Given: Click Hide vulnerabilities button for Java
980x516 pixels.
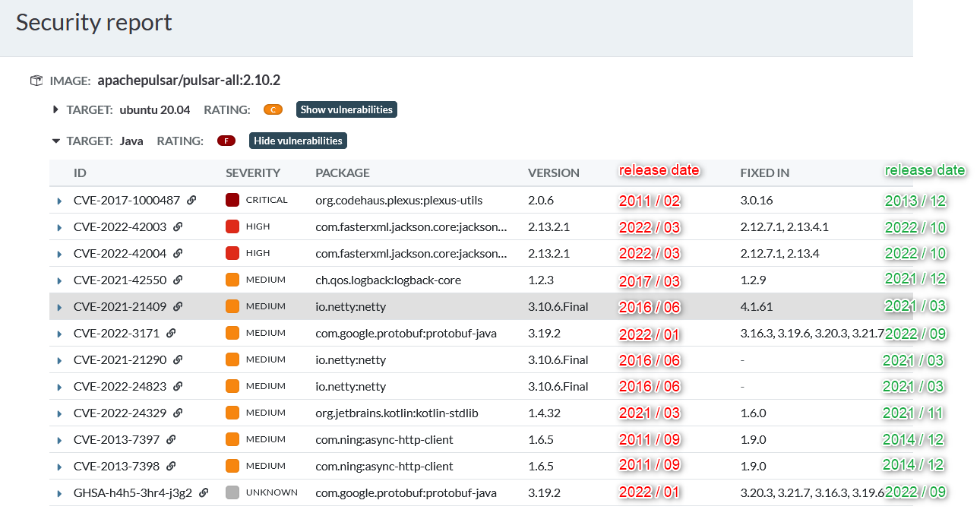Looking at the screenshot, I should (298, 141).
